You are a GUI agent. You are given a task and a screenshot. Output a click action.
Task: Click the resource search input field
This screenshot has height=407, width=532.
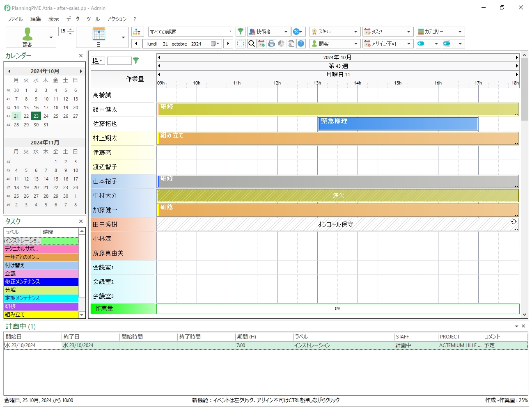click(119, 61)
